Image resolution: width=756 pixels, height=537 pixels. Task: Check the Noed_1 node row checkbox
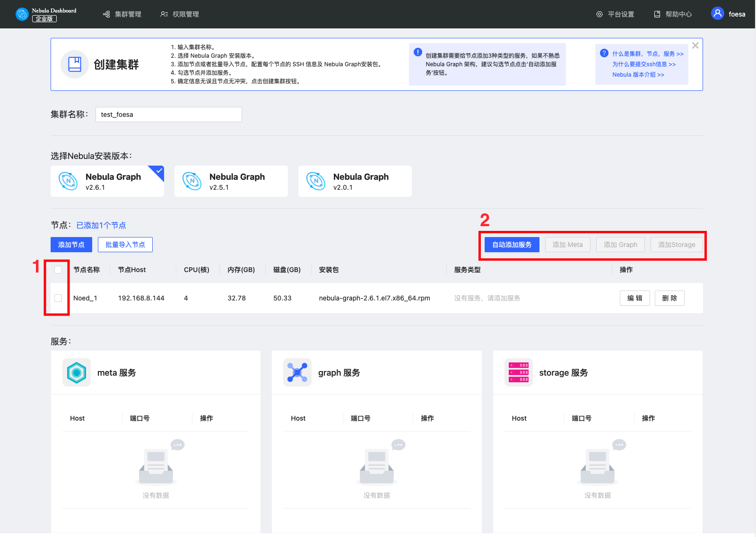point(58,298)
